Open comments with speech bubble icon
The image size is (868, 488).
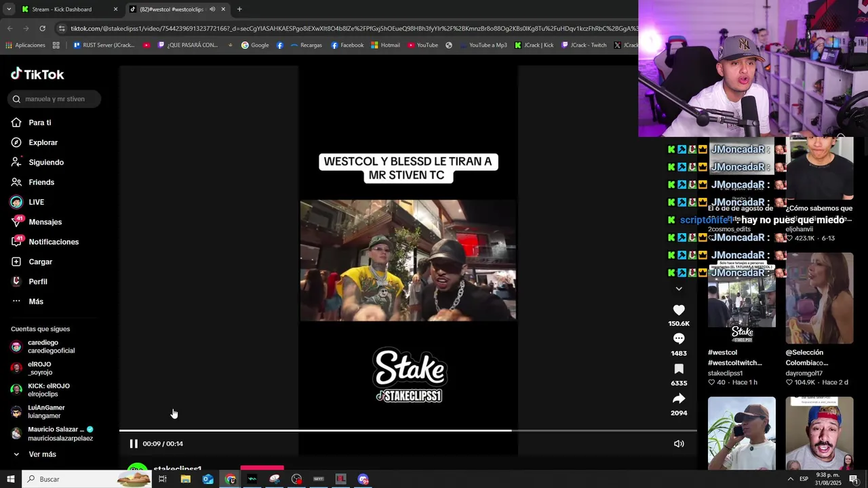[679, 339]
